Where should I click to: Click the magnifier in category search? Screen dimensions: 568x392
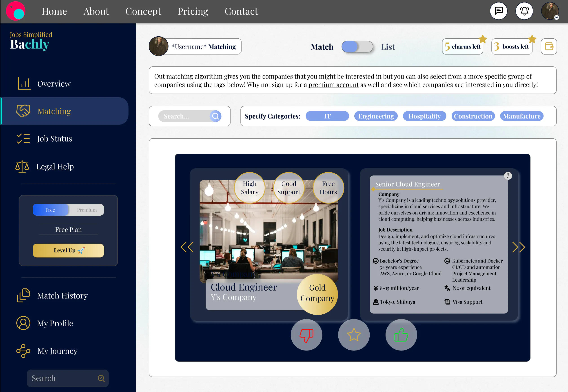(215, 116)
